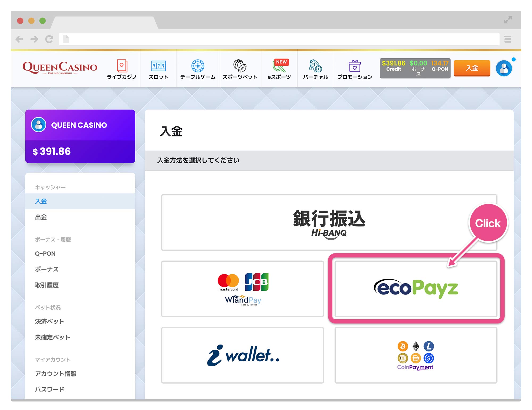This screenshot has width=532, height=410.
Task: Click the 134.17 Q-PON balance
Action: pyautogui.click(x=440, y=66)
